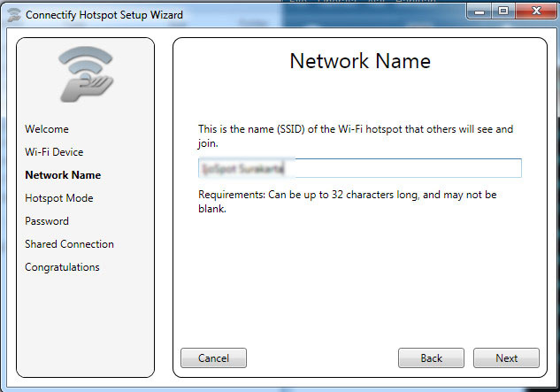Jump to the Password step
This screenshot has width=560, height=392.
(x=47, y=221)
